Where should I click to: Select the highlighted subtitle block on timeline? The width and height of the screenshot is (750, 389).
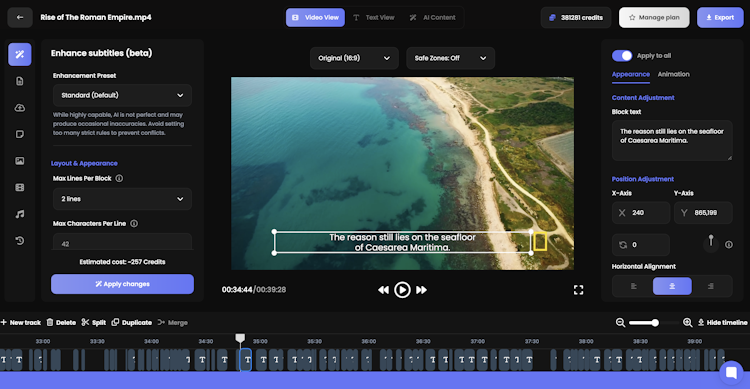point(245,359)
